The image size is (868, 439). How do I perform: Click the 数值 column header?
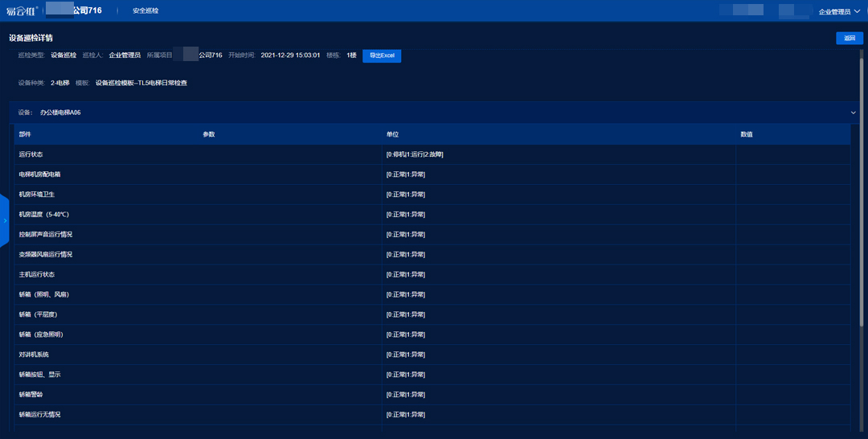click(x=747, y=134)
